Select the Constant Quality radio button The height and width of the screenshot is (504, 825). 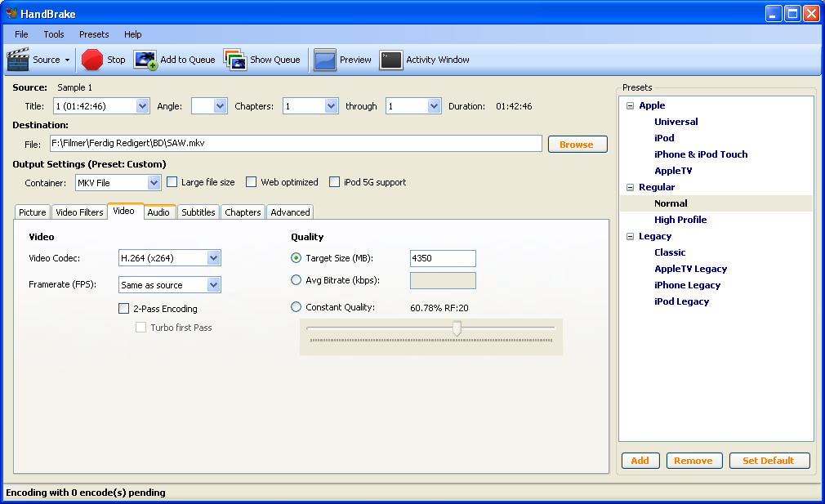297,307
